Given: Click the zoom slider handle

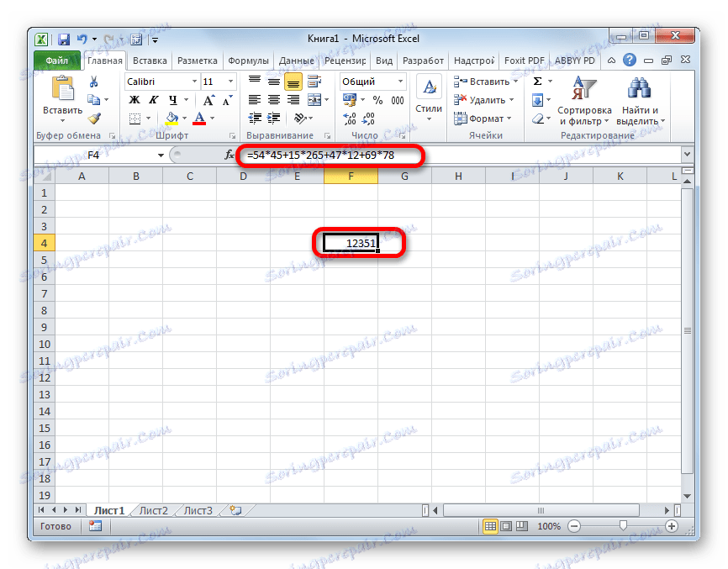Looking at the screenshot, I should (x=623, y=525).
